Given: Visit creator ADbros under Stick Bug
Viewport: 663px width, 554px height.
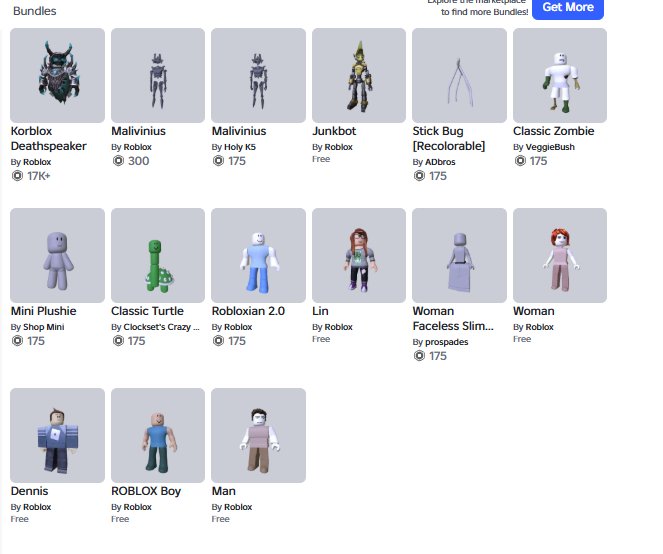Looking at the screenshot, I should pyautogui.click(x=440, y=162).
